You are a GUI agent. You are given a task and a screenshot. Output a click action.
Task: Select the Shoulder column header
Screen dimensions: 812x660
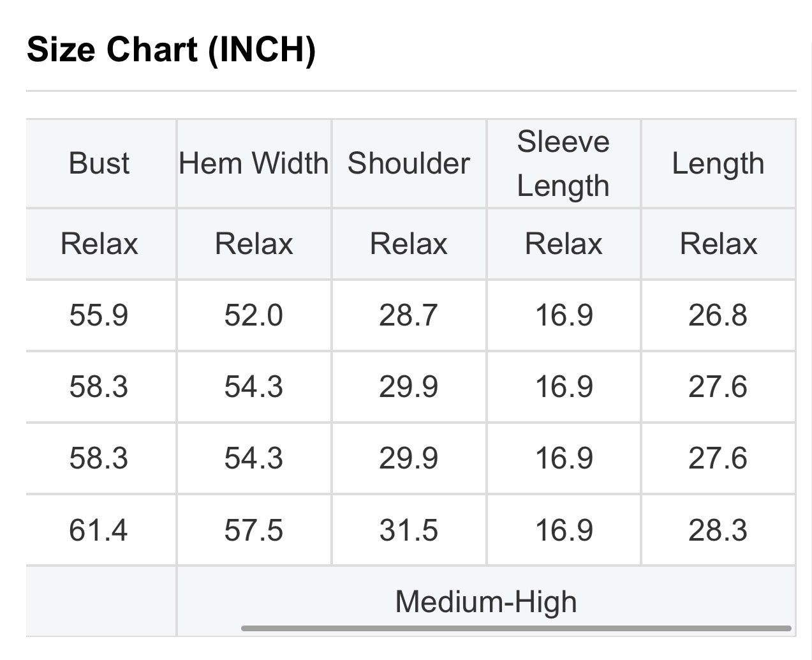409,163
